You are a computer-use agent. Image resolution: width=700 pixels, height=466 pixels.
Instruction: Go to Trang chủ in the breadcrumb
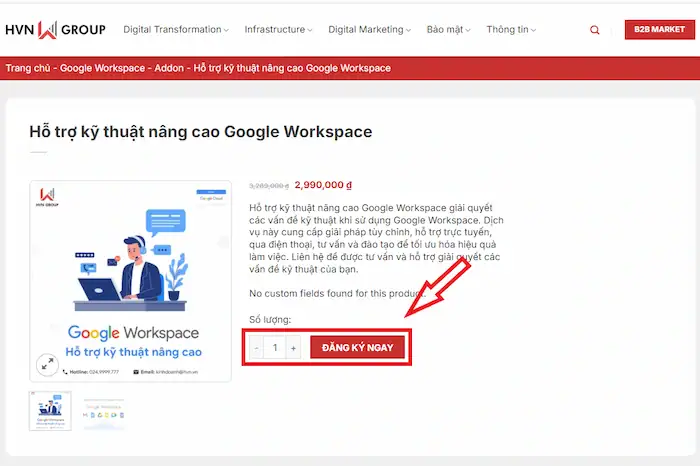click(x=28, y=69)
